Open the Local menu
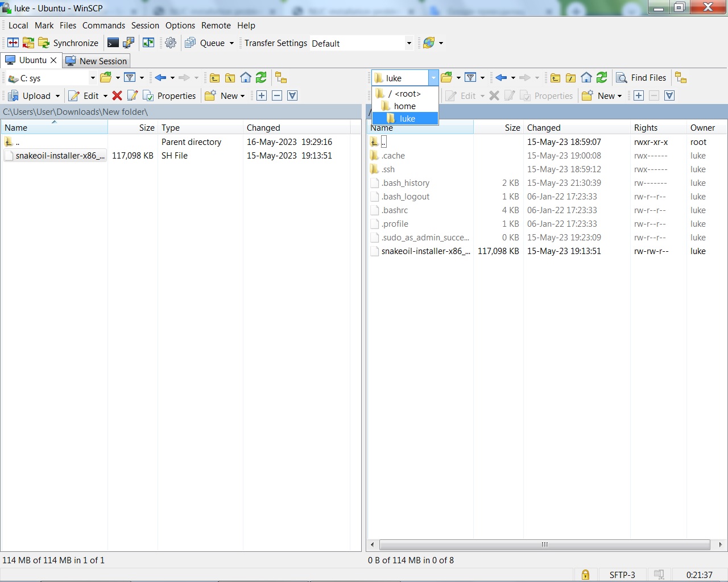This screenshot has width=728, height=582. tap(18, 26)
